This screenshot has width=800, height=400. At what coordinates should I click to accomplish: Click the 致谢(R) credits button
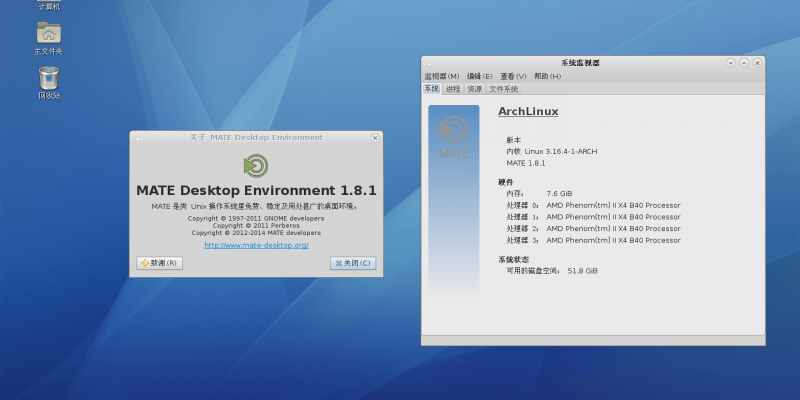pyautogui.click(x=159, y=263)
